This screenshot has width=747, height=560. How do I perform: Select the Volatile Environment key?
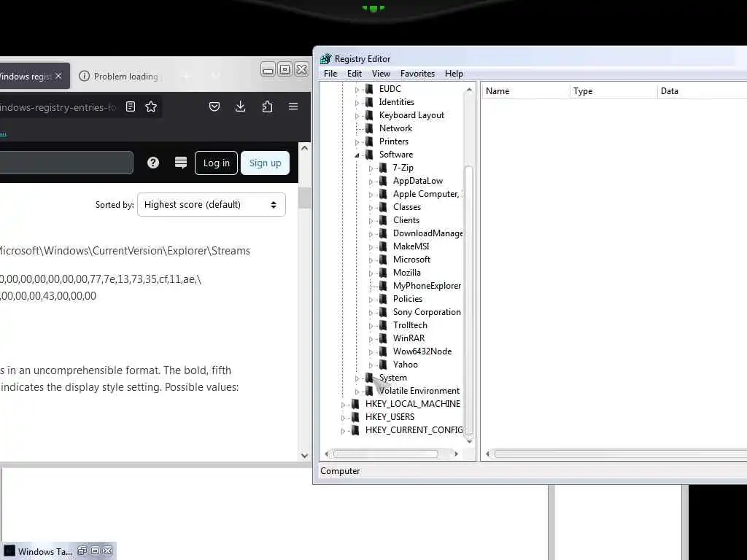419,391
